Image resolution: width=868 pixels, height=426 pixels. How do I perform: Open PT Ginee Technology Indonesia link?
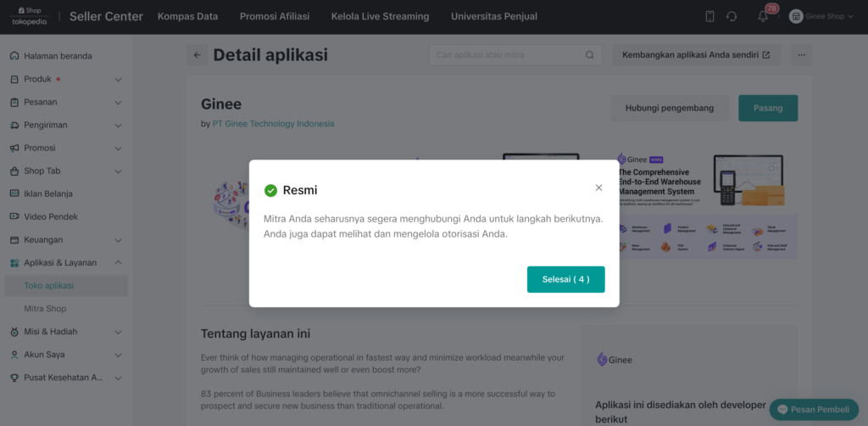tap(274, 124)
